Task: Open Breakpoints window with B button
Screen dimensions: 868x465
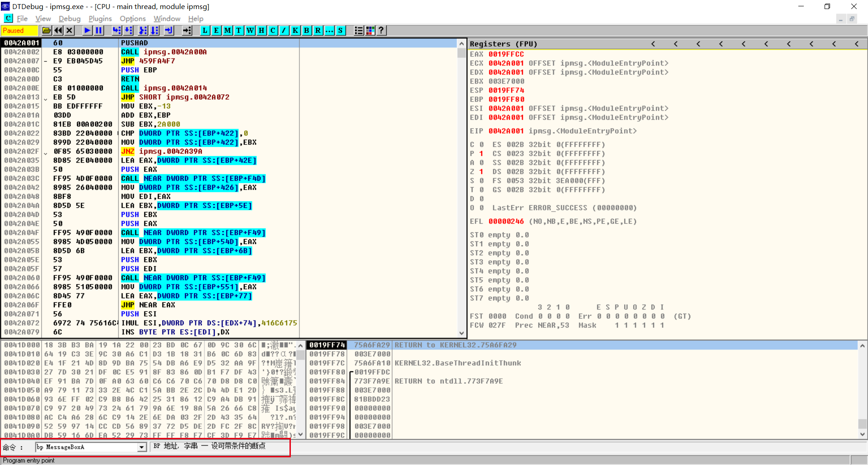Action: pyautogui.click(x=307, y=30)
